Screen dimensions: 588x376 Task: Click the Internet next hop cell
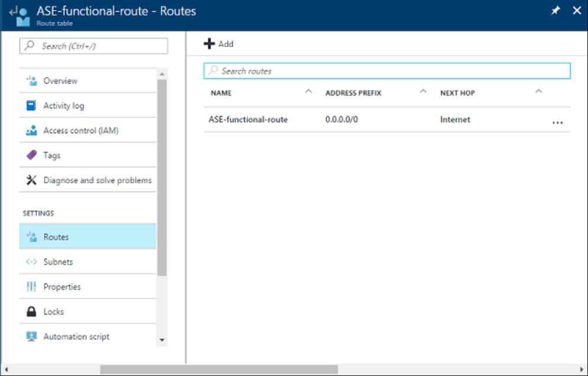tap(455, 120)
